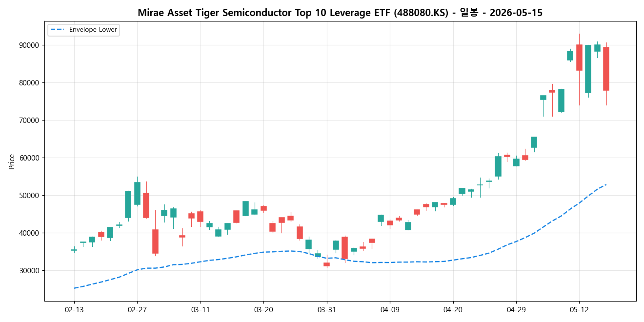
Task: Click the 02-13 x-axis date label
Action: click(x=74, y=310)
